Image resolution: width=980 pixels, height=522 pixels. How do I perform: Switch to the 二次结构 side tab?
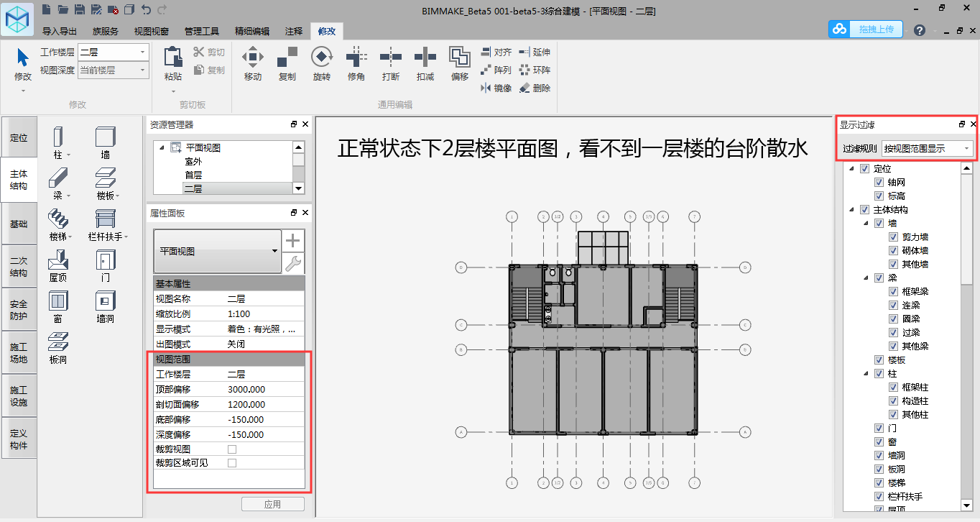point(19,267)
